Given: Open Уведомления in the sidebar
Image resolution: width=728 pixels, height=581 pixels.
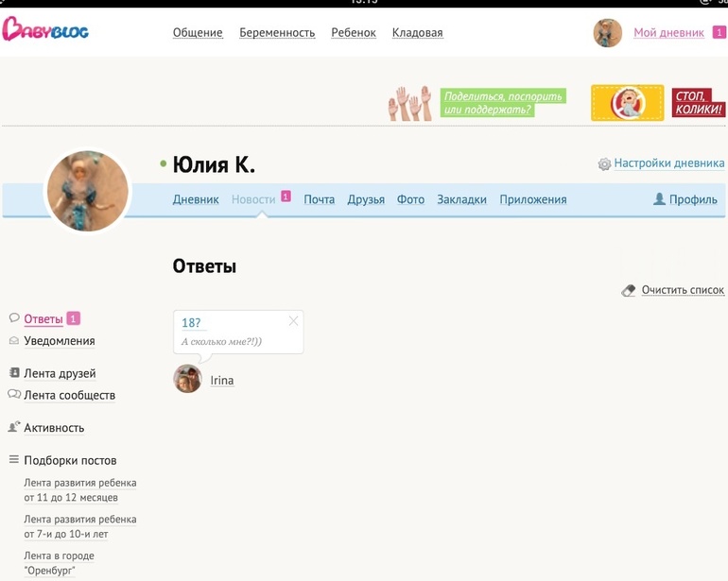Looking at the screenshot, I should [59, 341].
